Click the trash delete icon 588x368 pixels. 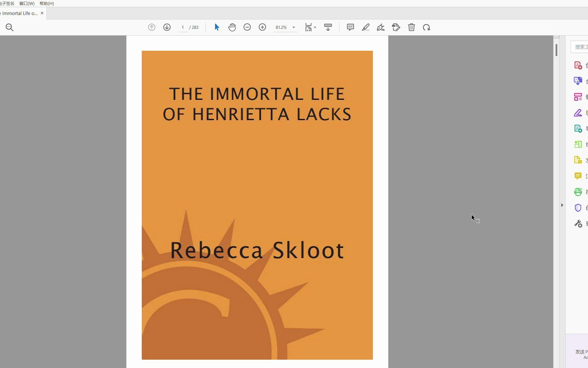pyautogui.click(x=411, y=27)
